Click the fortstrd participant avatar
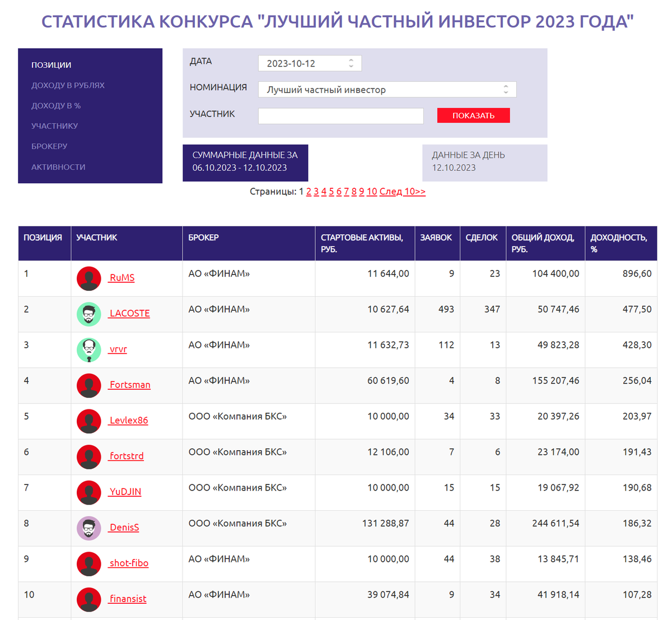 88,456
